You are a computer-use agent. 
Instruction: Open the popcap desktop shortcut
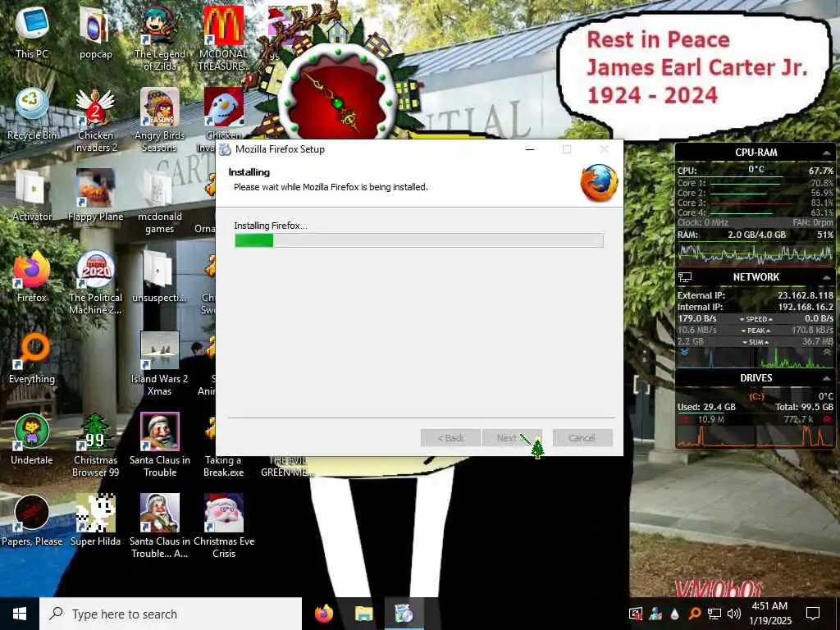(x=95, y=32)
